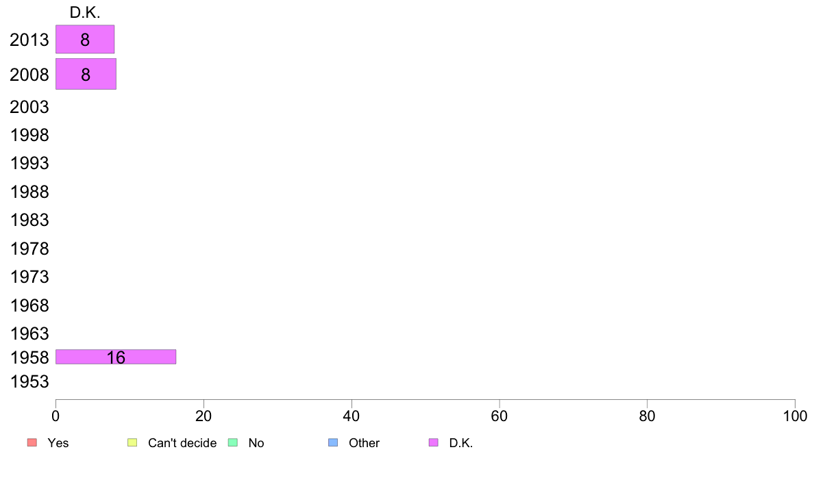This screenshot has height=504, width=814.
Task: Click the Other legend blue swatch
Action: (x=333, y=442)
